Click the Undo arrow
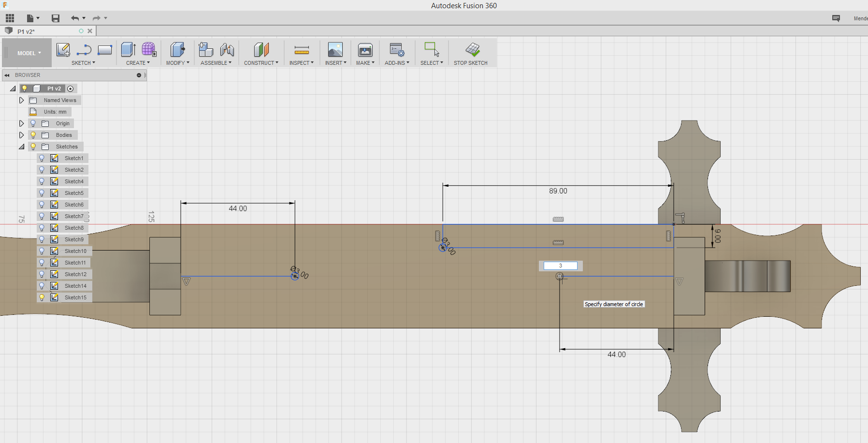868x443 pixels. [75, 18]
